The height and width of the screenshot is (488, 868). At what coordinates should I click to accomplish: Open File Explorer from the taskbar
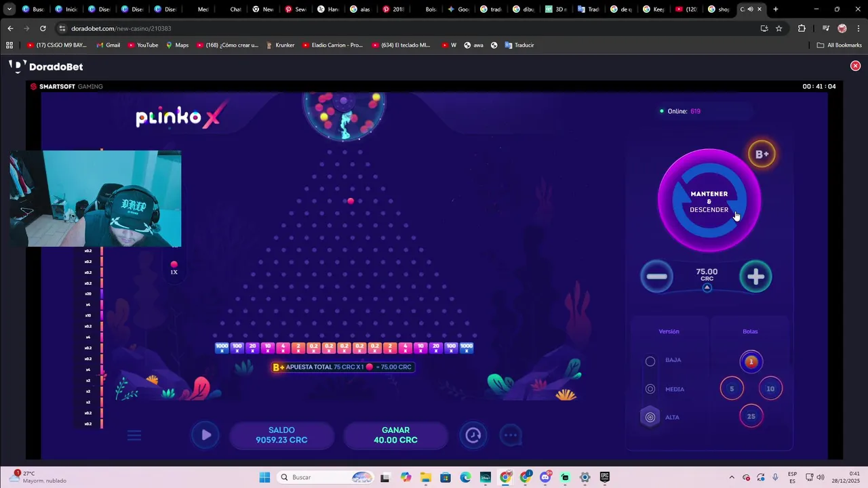425,477
